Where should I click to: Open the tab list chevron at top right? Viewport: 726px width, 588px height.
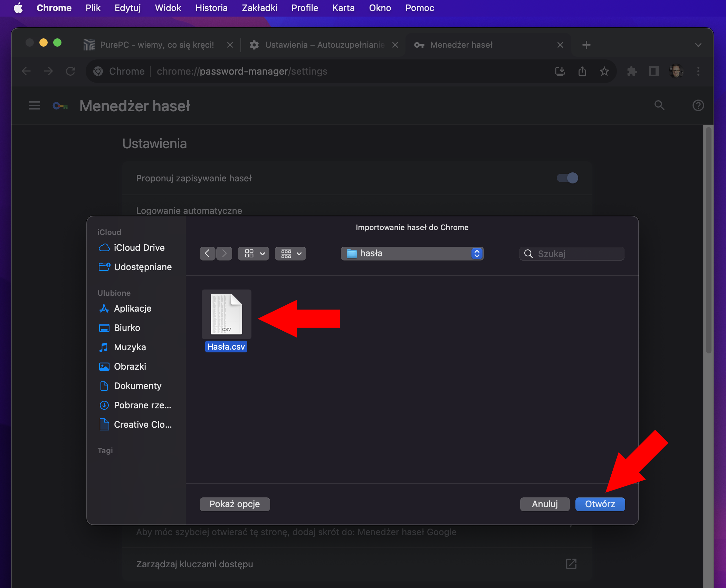pyautogui.click(x=698, y=45)
